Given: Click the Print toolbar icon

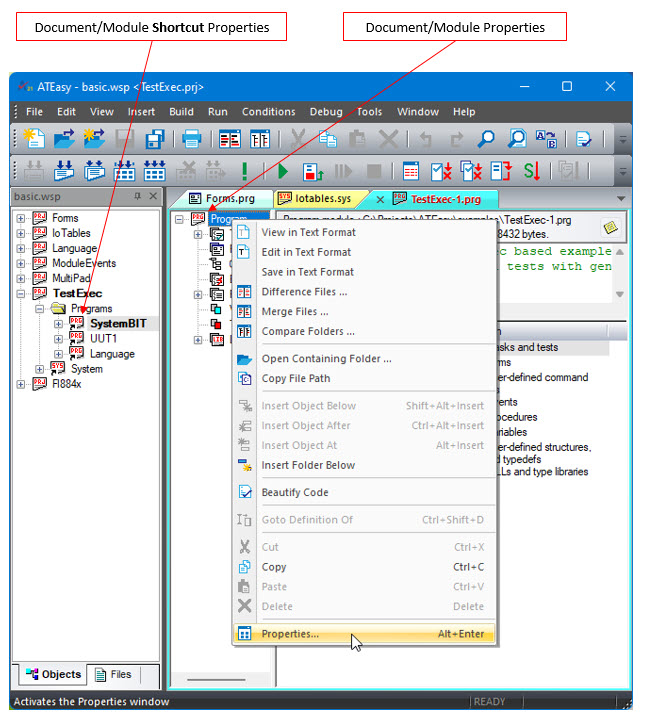Looking at the screenshot, I should click(x=191, y=140).
